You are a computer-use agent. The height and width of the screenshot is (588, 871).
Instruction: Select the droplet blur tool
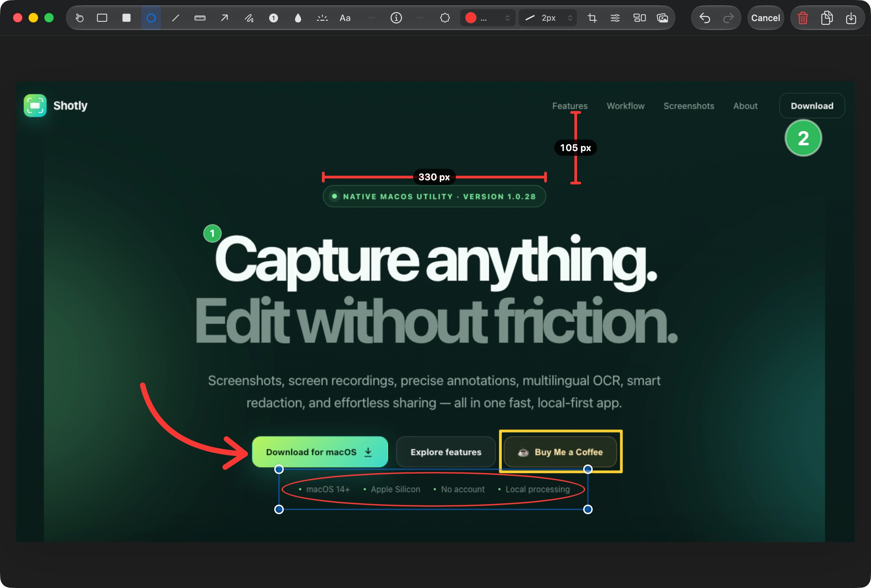pyautogui.click(x=298, y=18)
